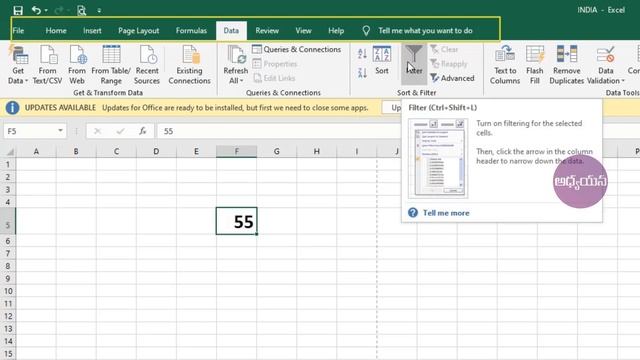Open Recent Sources

click(147, 65)
